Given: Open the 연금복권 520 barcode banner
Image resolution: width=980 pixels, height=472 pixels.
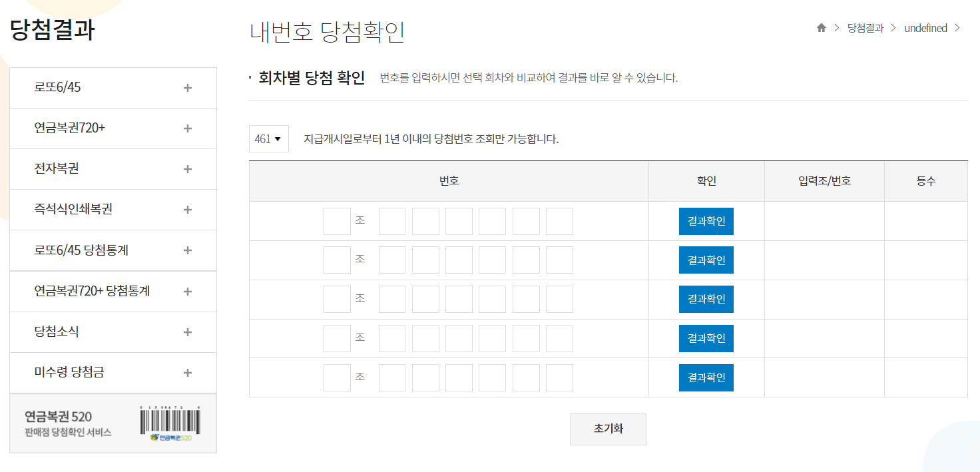Looking at the screenshot, I should pyautogui.click(x=113, y=423).
